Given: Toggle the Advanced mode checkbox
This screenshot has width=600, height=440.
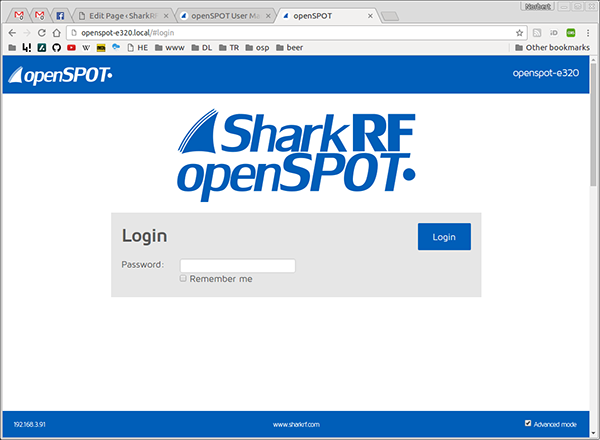Looking at the screenshot, I should 528,423.
